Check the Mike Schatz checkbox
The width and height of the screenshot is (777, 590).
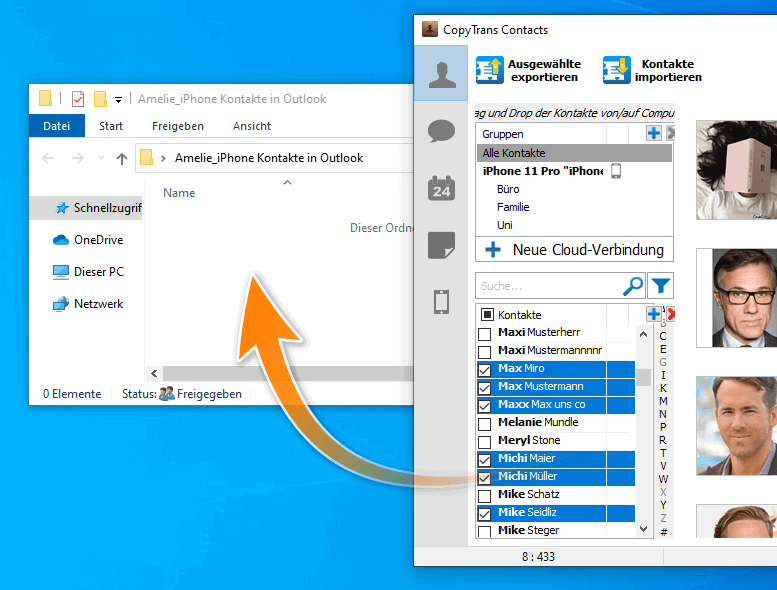pyautogui.click(x=485, y=496)
